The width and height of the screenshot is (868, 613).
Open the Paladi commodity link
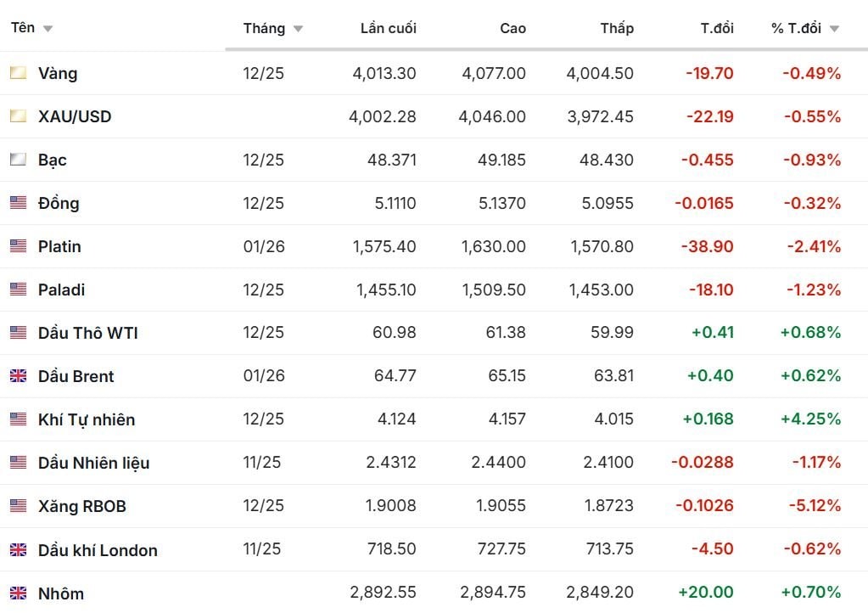61,290
